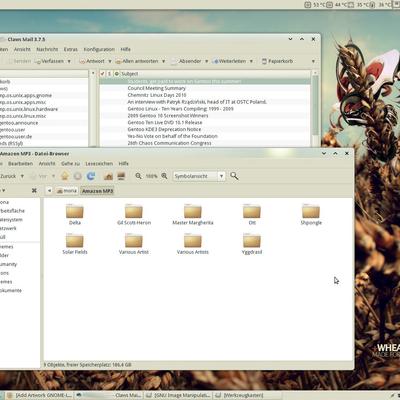Open the computer icon in the toolbar
Image resolution: width=400 pixels, height=400 pixels.
[x=121, y=176]
